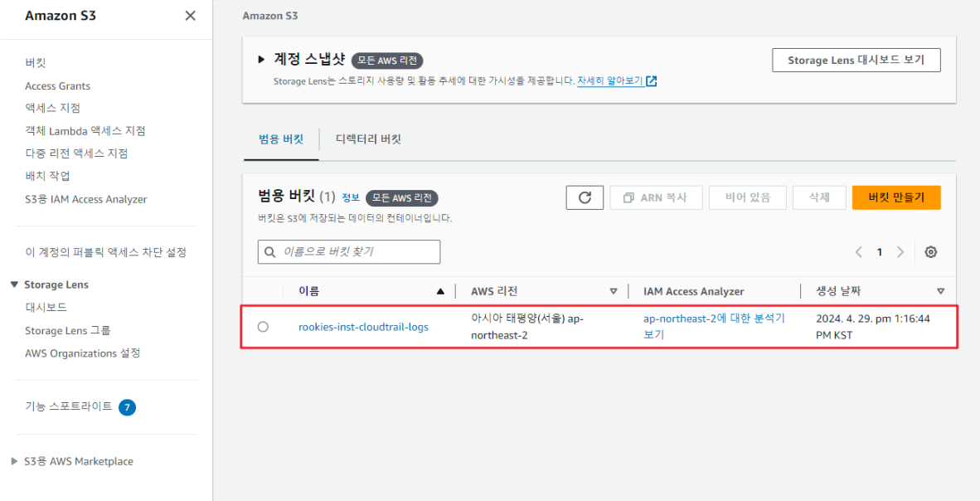Open table preferences gear icon
This screenshot has width=980, height=501.
coord(930,252)
